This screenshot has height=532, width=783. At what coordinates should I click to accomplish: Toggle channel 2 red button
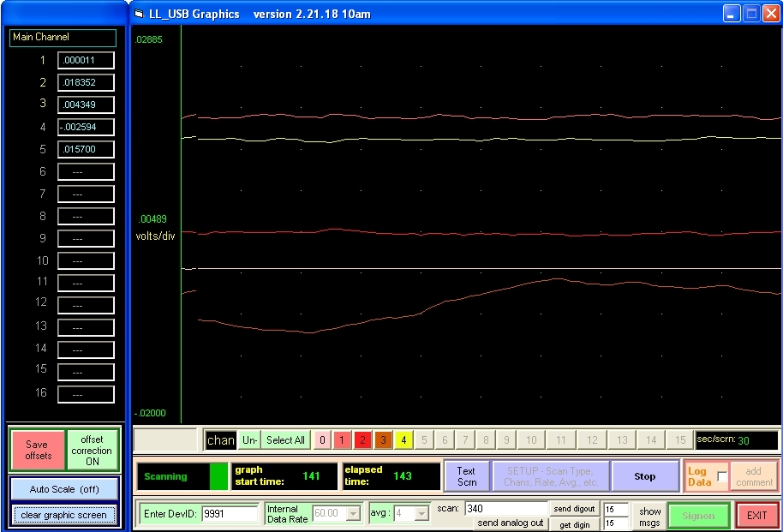coord(362,440)
